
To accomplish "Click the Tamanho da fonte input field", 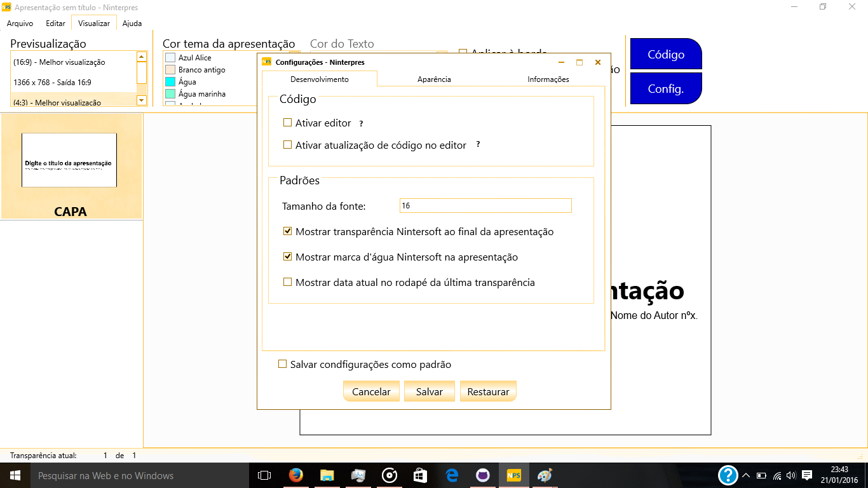I will pyautogui.click(x=485, y=206).
